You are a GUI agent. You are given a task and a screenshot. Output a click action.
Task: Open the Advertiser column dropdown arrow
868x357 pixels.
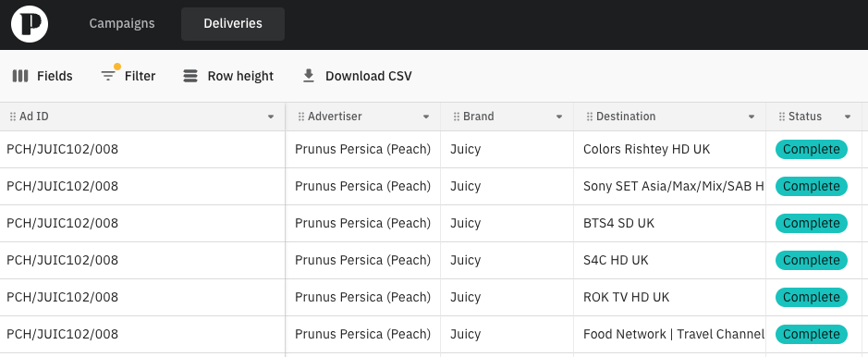point(426,117)
